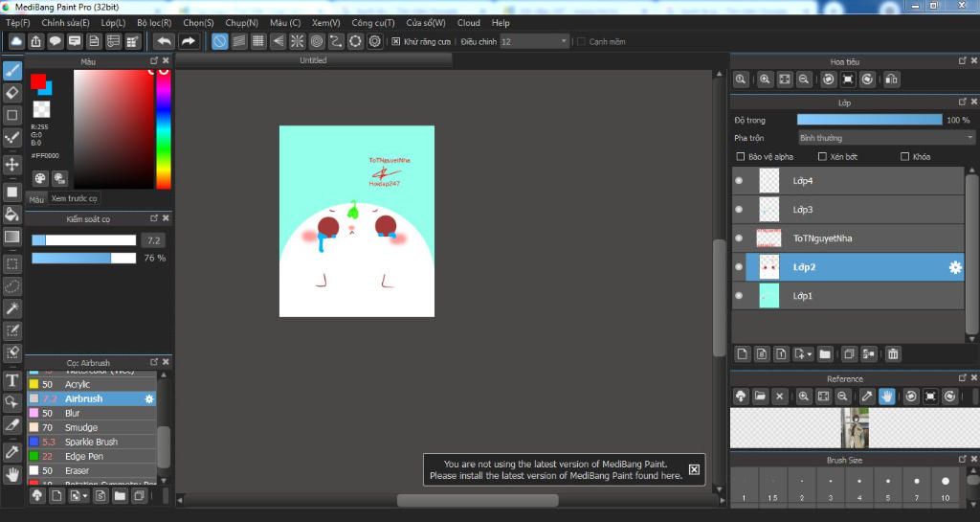Open the Chỉnh sửa(E) menu
Image resolution: width=980 pixels, height=522 pixels.
point(66,22)
